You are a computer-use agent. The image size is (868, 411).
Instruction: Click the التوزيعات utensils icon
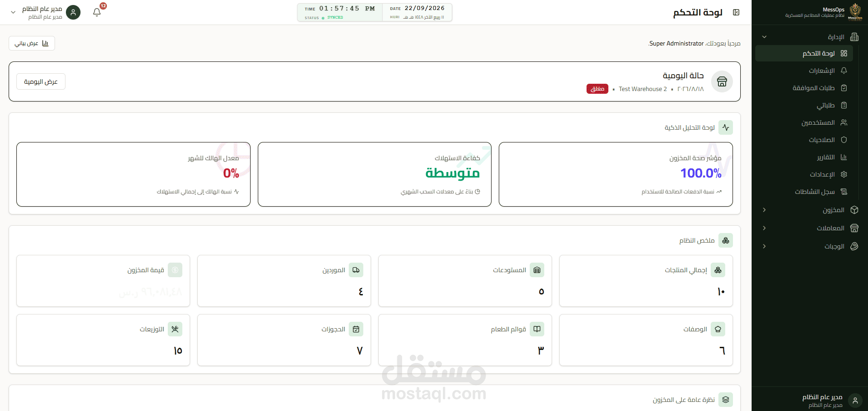click(175, 329)
